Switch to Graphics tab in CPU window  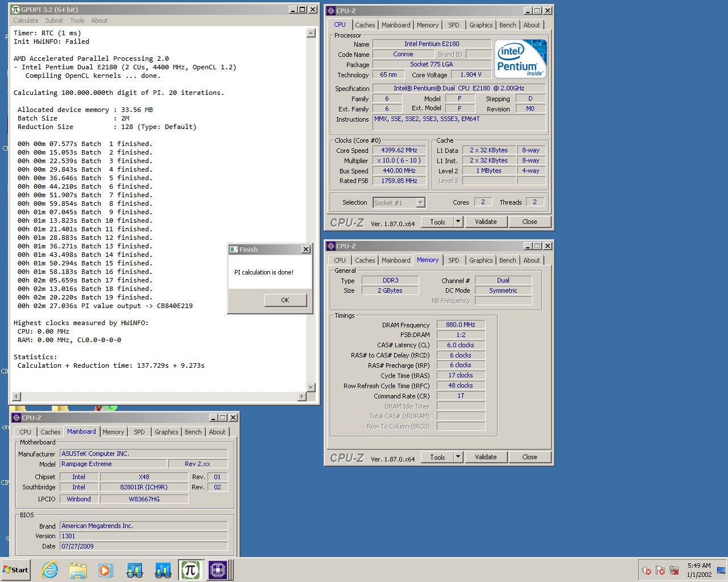click(x=481, y=25)
